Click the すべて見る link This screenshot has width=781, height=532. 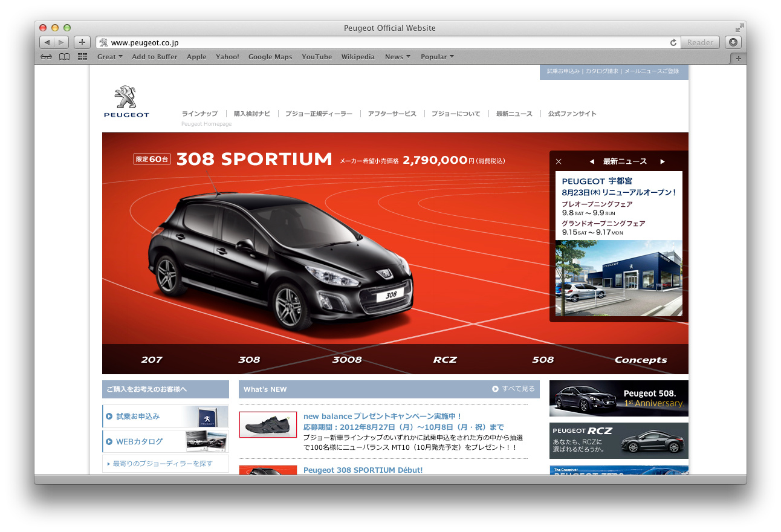(x=518, y=389)
